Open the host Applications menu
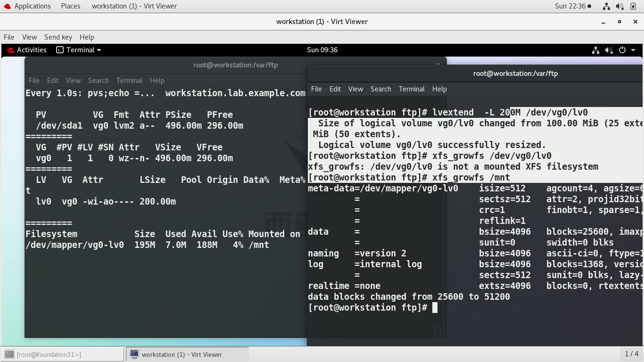This screenshot has width=644, height=362. coord(33,6)
